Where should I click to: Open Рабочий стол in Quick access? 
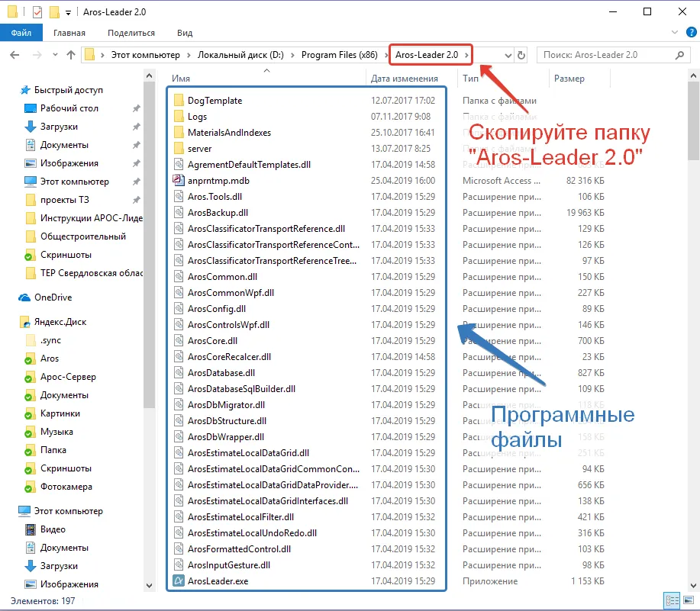tap(69, 108)
